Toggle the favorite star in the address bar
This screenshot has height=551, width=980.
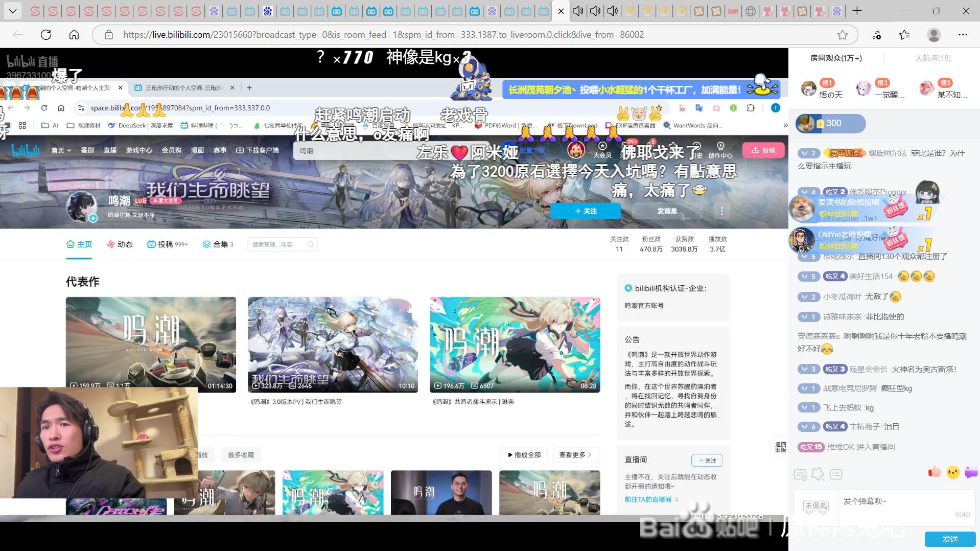point(843,35)
